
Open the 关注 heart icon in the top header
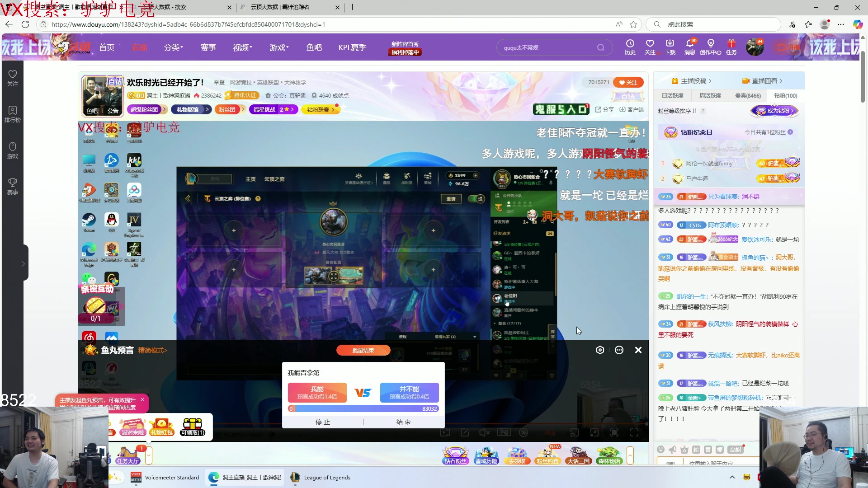click(x=650, y=47)
